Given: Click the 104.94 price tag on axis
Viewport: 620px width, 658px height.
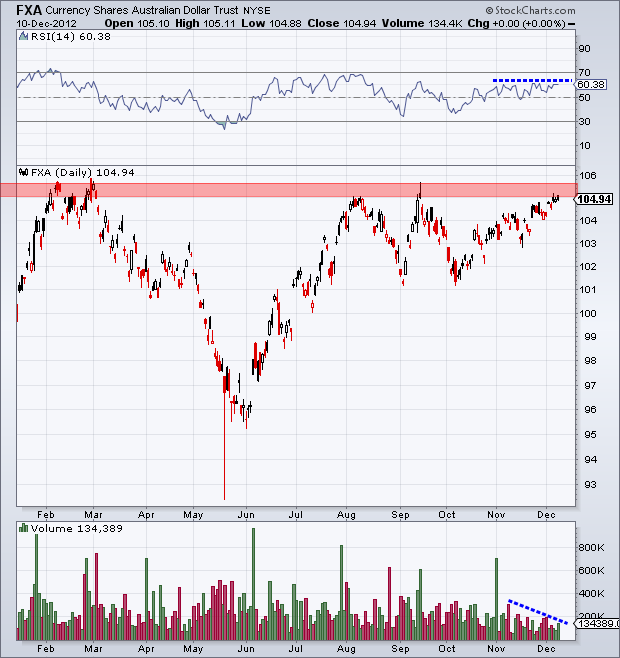Looking at the screenshot, I should tap(594, 199).
